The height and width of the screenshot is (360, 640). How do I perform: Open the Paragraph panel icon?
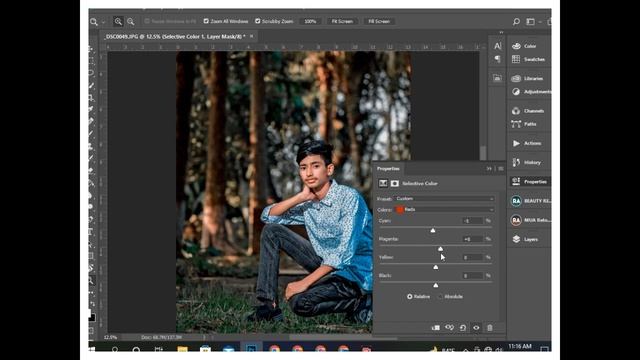[x=497, y=59]
